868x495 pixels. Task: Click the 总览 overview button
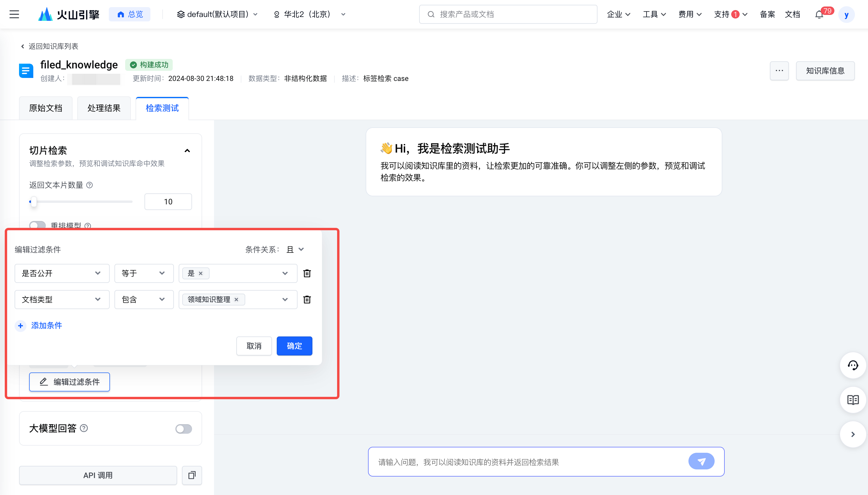130,14
